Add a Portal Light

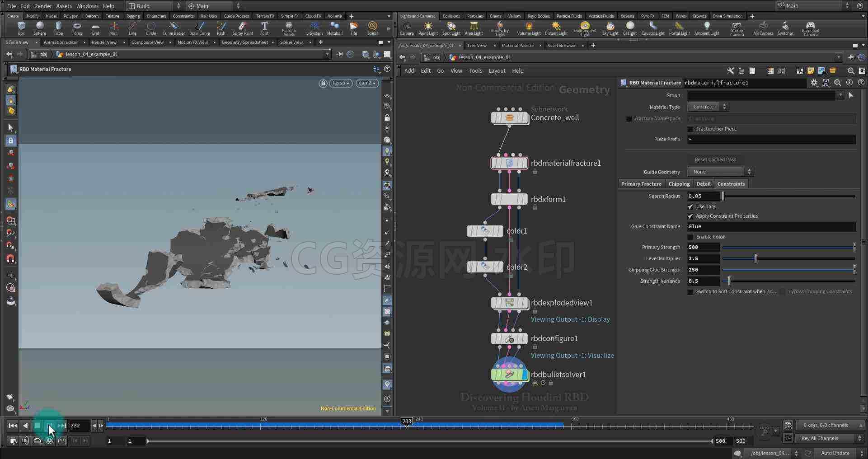679,28
